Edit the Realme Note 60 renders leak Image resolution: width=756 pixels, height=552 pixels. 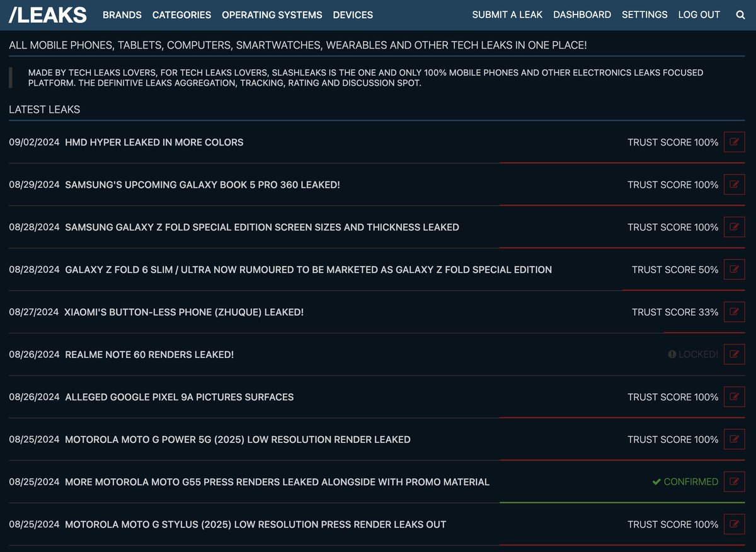pyautogui.click(x=734, y=355)
